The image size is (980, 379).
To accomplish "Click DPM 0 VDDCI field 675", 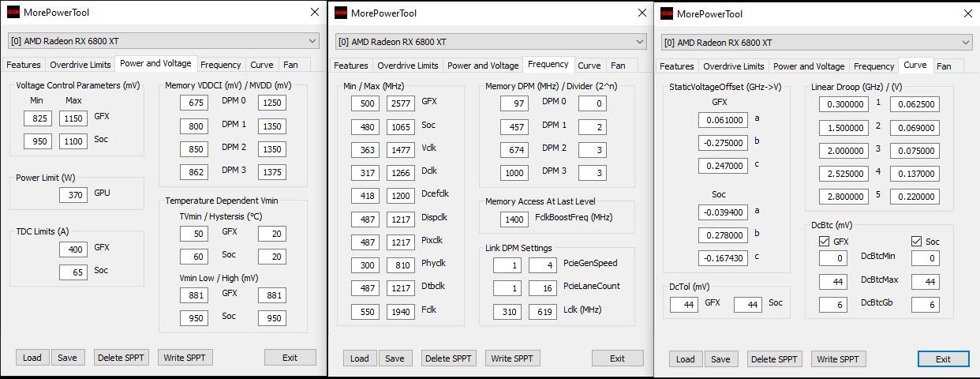I will tap(194, 103).
